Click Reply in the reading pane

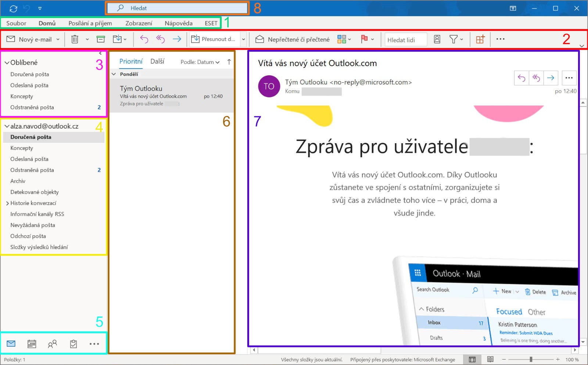521,78
